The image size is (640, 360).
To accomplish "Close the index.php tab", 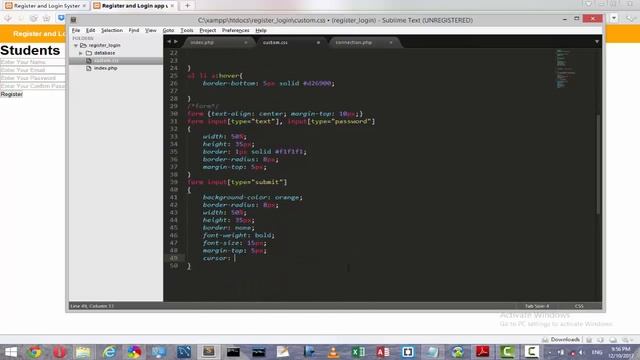I will pos(246,42).
